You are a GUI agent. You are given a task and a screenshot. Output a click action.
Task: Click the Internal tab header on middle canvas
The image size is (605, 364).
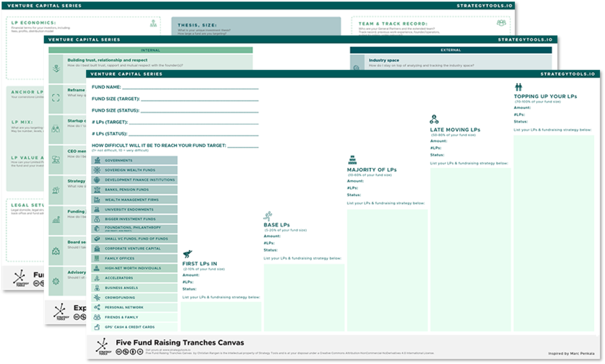[151, 50]
